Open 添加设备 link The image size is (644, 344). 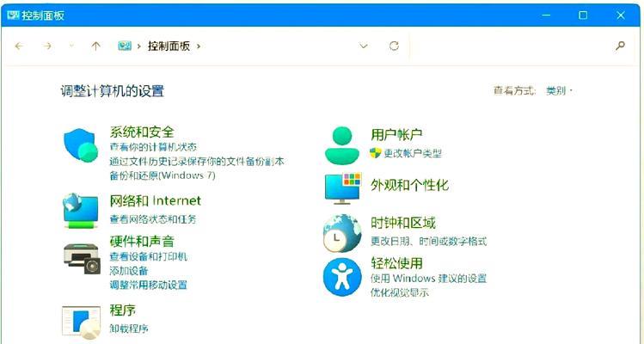(129, 271)
